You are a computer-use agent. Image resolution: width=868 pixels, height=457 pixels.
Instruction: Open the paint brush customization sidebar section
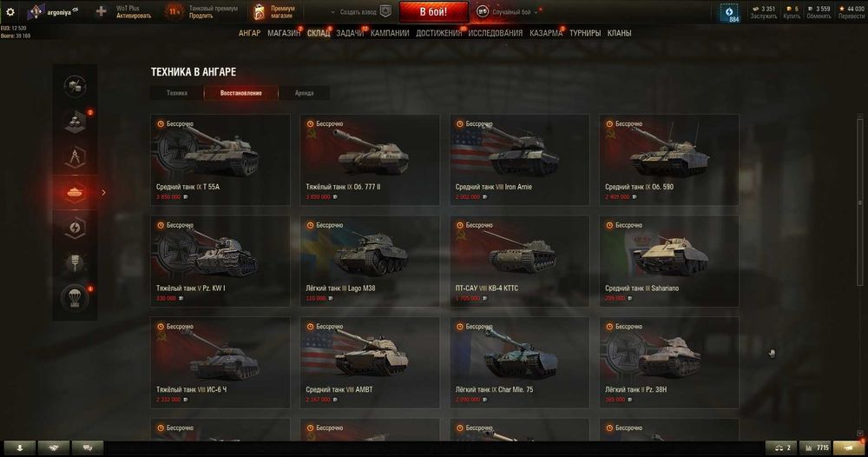pyautogui.click(x=76, y=263)
